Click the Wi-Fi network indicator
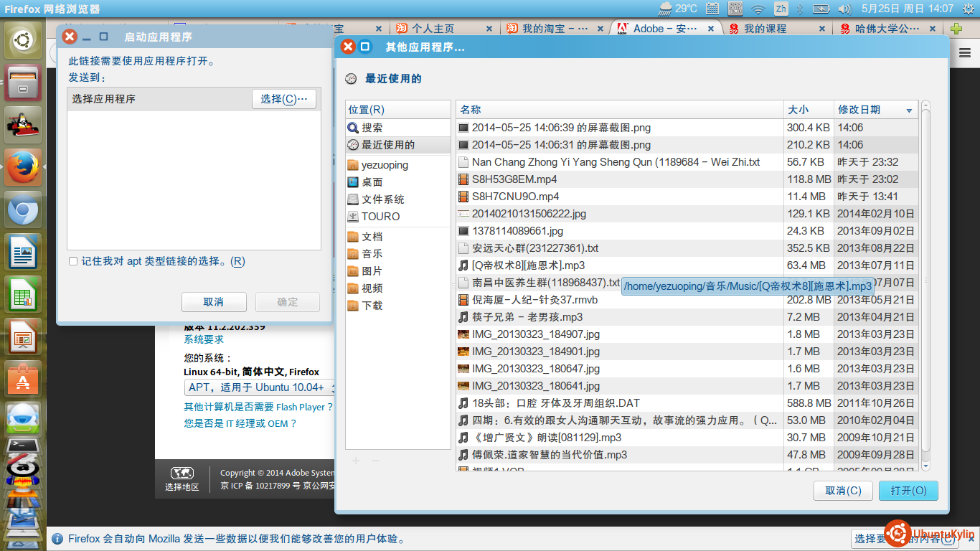Screen dimensions: 980x551 pyautogui.click(x=758, y=9)
